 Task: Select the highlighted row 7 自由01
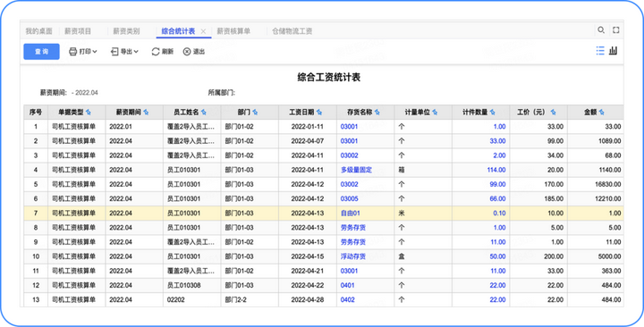tap(323, 213)
